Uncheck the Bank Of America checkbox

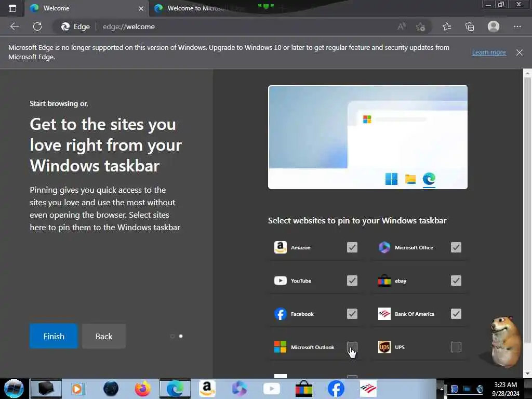coord(456,314)
